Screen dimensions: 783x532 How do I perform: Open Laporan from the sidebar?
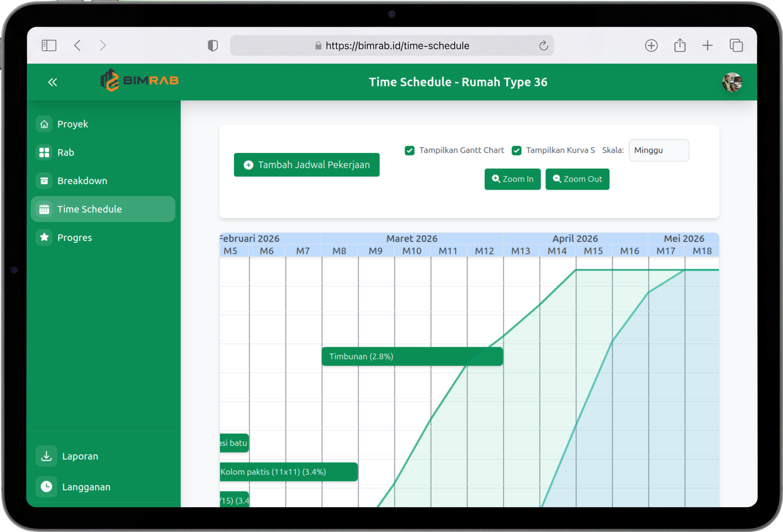(103, 456)
